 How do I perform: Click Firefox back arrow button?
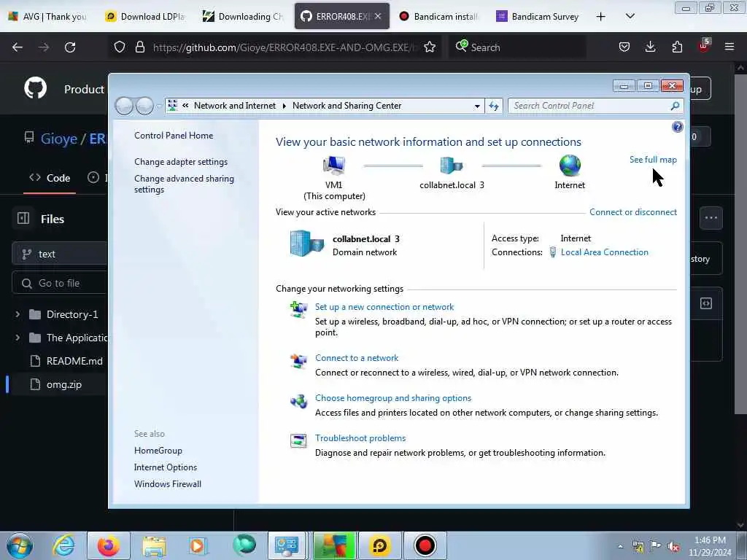[18, 47]
